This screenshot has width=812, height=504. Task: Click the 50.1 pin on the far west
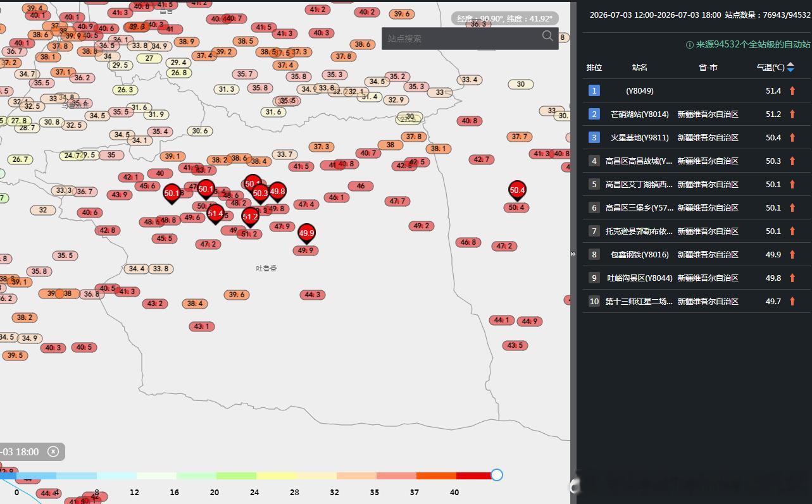point(172,194)
